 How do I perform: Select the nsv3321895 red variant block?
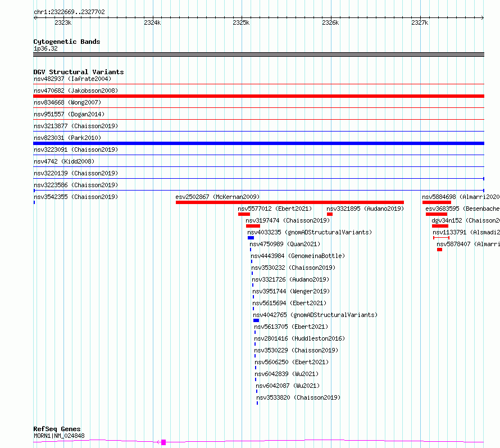(330, 214)
